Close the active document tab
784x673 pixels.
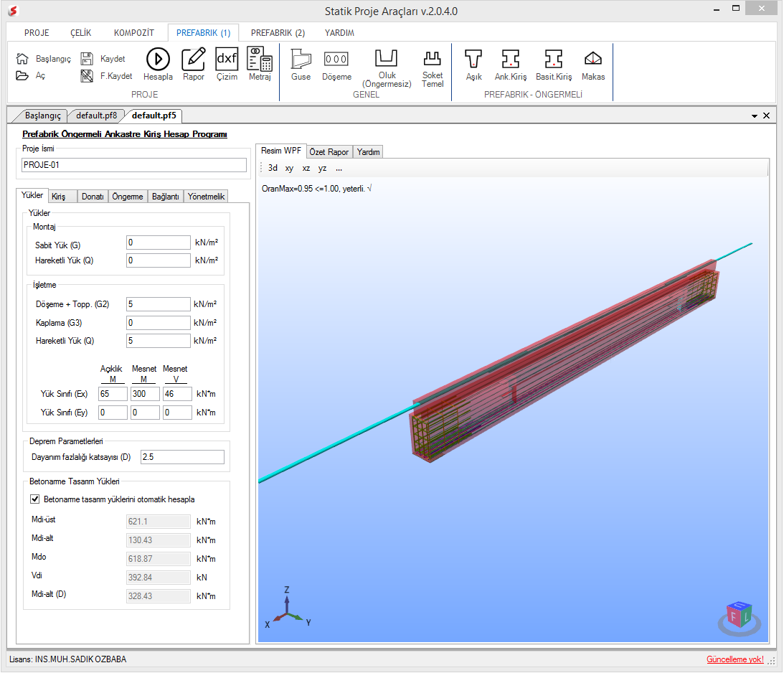click(x=767, y=116)
